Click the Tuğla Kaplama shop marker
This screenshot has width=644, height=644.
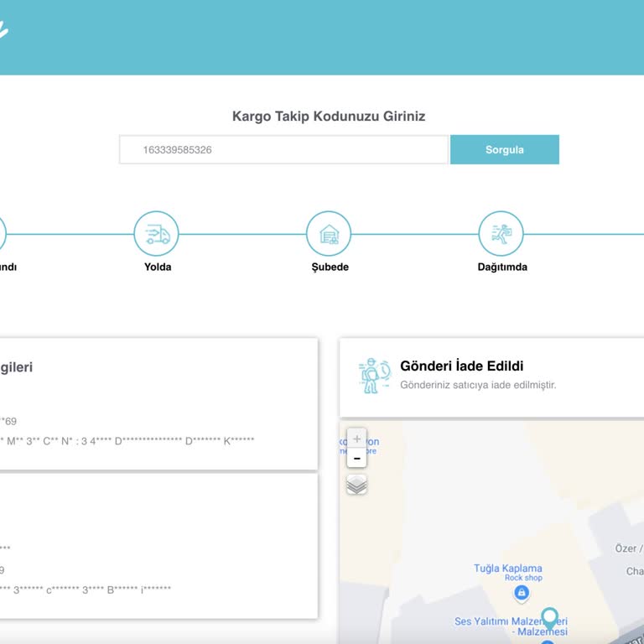pyautogui.click(x=522, y=594)
